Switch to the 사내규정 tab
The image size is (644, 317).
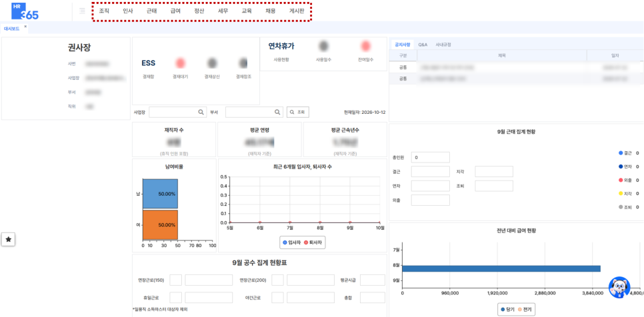tap(443, 45)
